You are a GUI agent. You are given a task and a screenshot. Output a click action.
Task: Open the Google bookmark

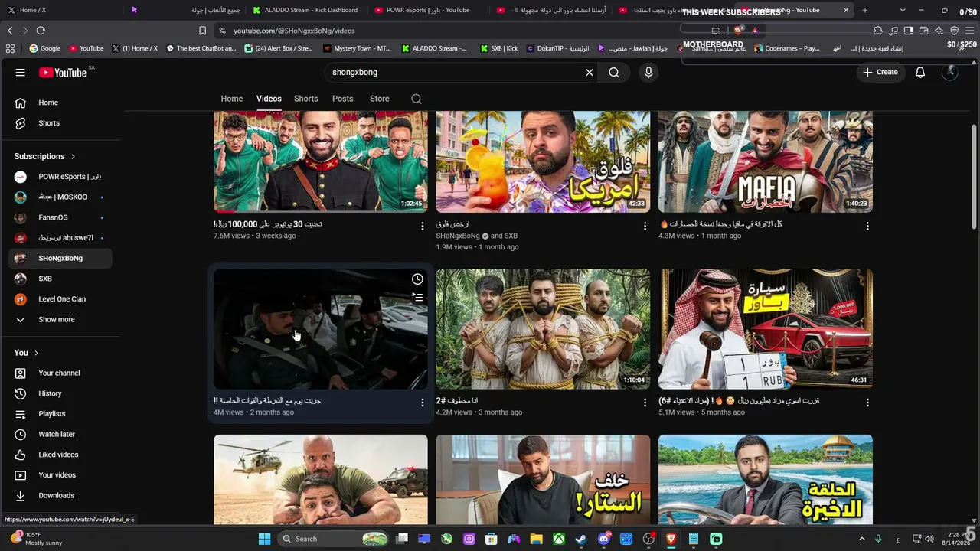coord(44,48)
